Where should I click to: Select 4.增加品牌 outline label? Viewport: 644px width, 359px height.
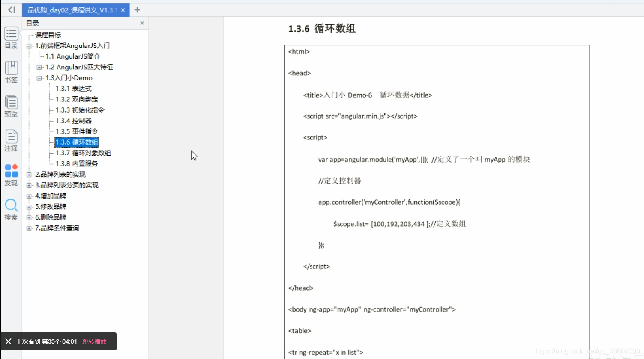51,196
